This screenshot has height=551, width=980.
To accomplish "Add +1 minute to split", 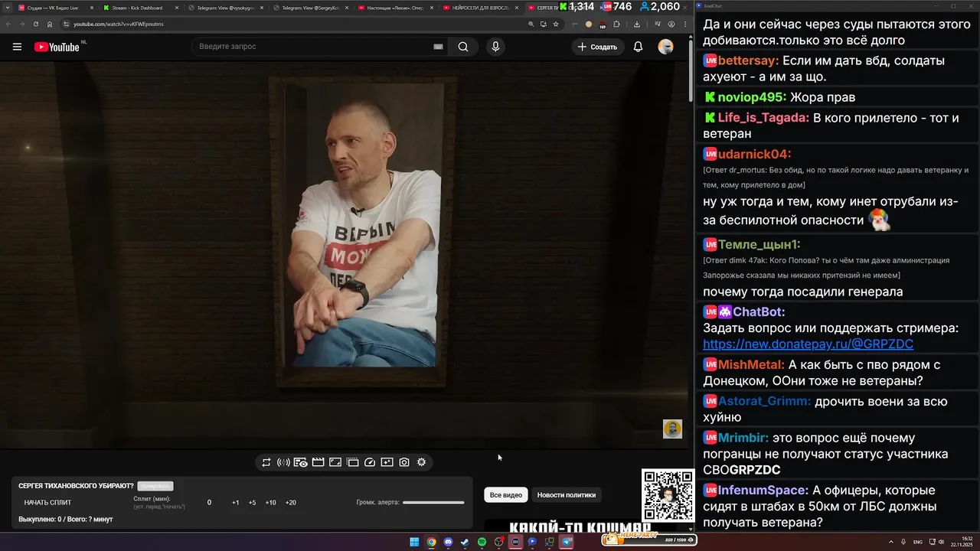I will coord(235,503).
